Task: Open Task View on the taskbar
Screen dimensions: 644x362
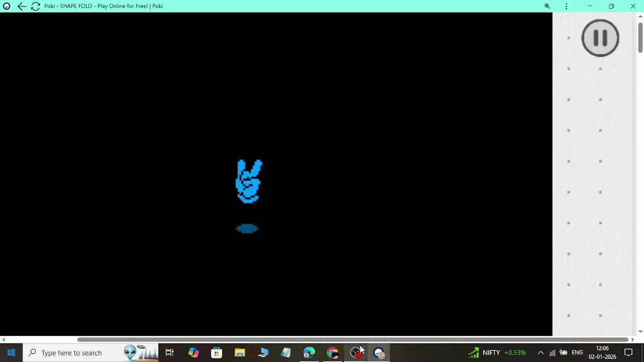Action: tap(170, 352)
